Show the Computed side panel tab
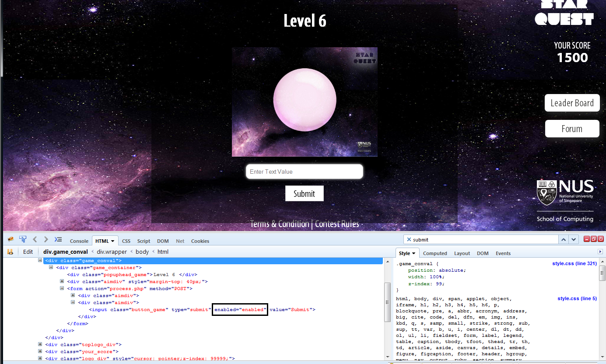 pyautogui.click(x=435, y=253)
